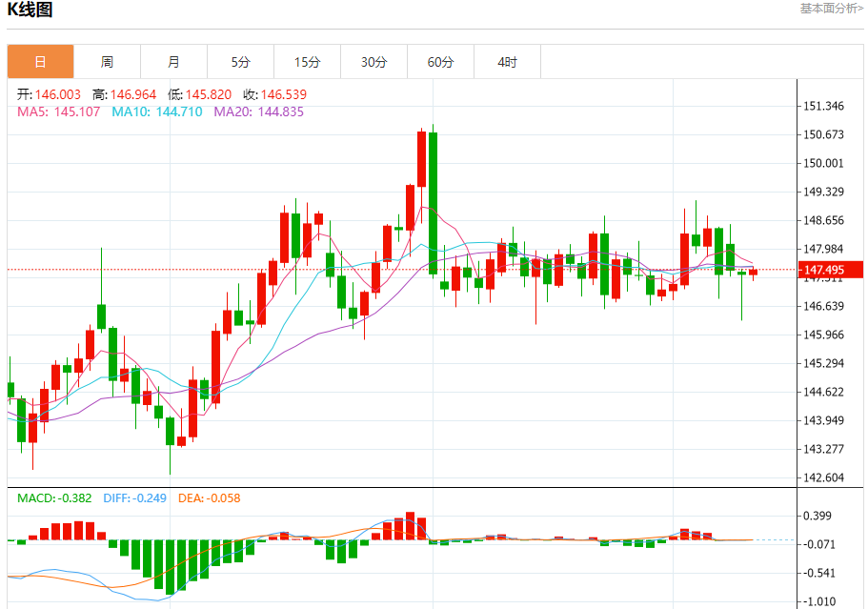Click the MACD:-0.382 indicator label
868x609 pixels.
point(54,498)
